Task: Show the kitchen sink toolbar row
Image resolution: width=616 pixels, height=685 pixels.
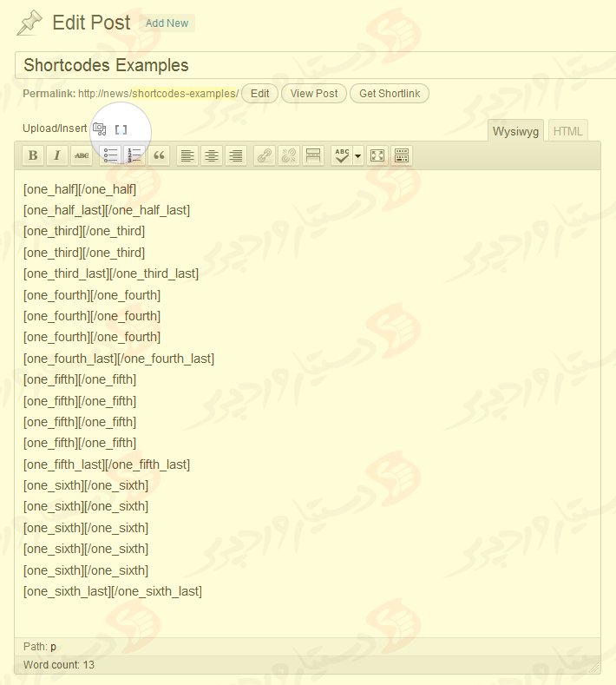Action: (402, 155)
